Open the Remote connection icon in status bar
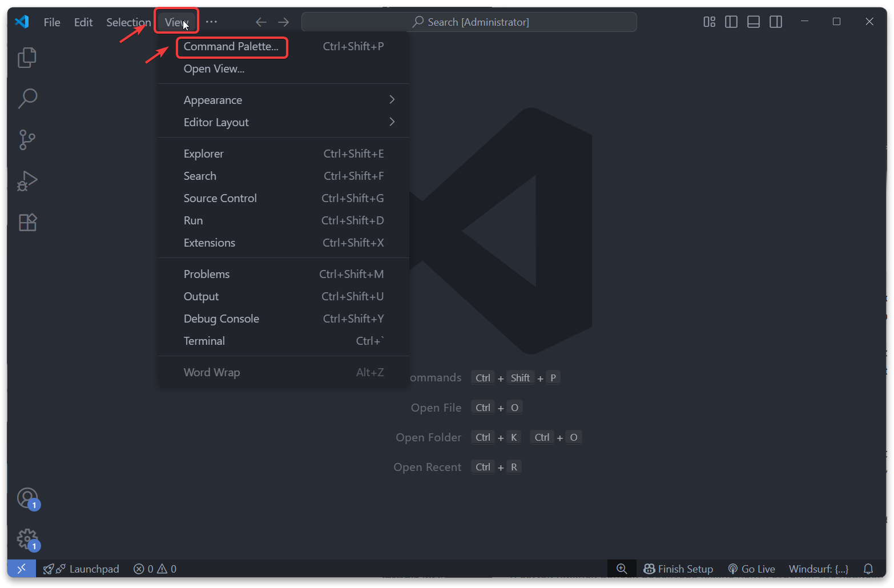The width and height of the screenshot is (894, 588). [21, 568]
